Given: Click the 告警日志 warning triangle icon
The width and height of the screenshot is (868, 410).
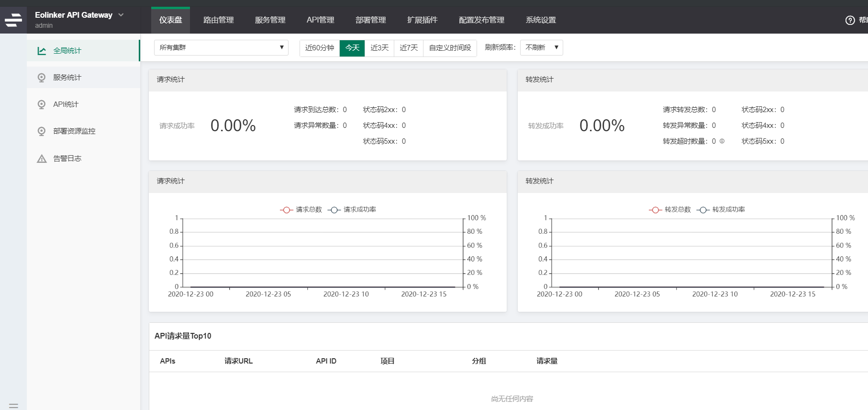Looking at the screenshot, I should [x=42, y=159].
